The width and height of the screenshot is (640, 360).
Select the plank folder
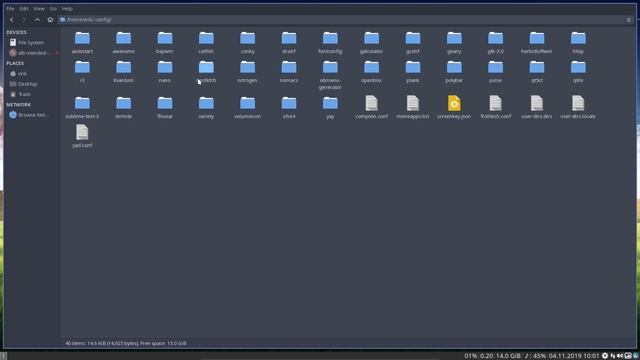pos(413,71)
